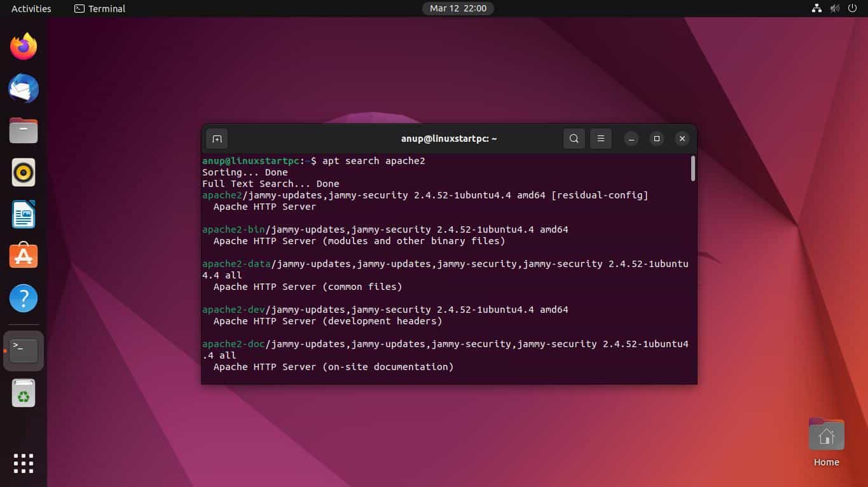Open the Home folder desktop icon

[826, 442]
